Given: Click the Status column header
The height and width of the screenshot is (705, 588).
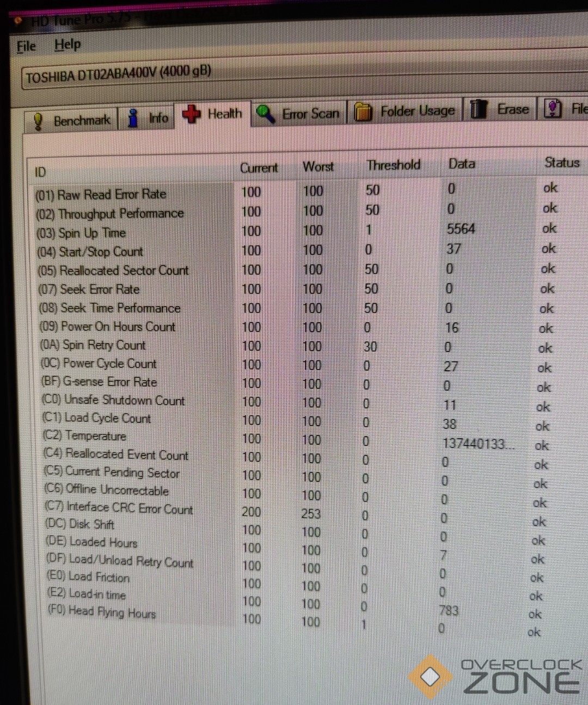Looking at the screenshot, I should coord(562,162).
